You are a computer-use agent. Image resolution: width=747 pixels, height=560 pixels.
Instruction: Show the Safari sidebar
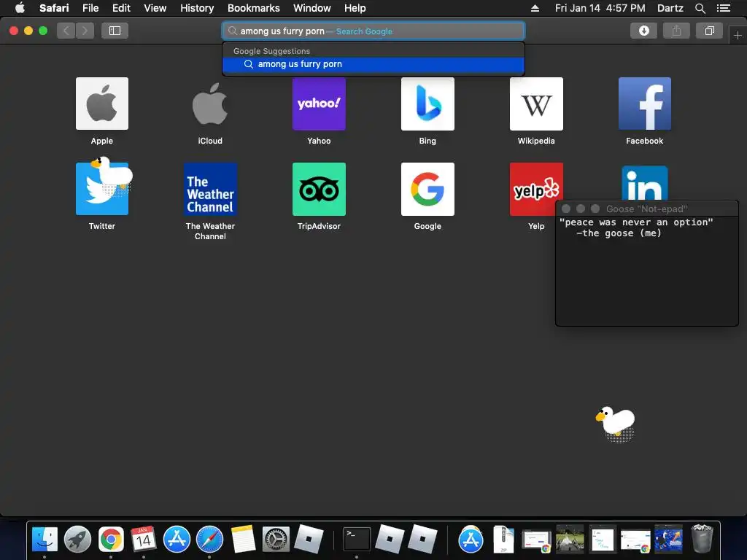point(115,31)
